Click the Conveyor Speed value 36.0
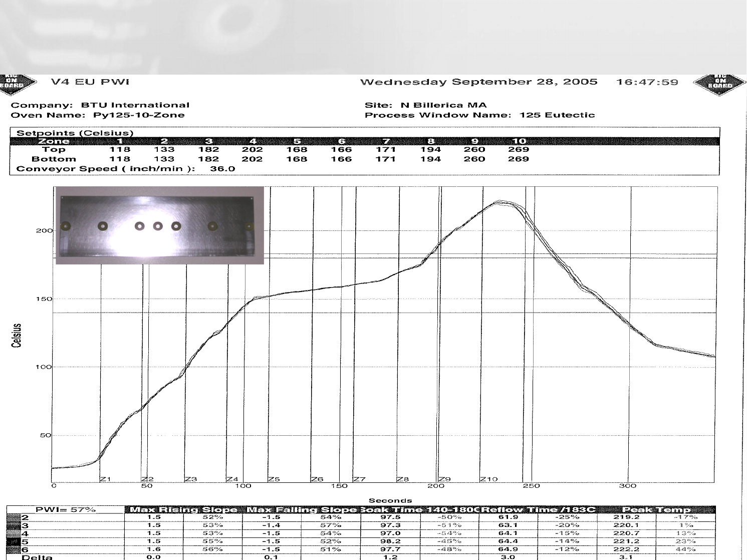 (x=222, y=169)
